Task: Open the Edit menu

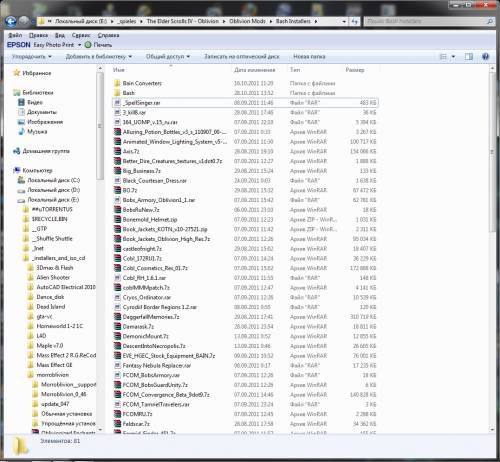Action: [x=38, y=35]
